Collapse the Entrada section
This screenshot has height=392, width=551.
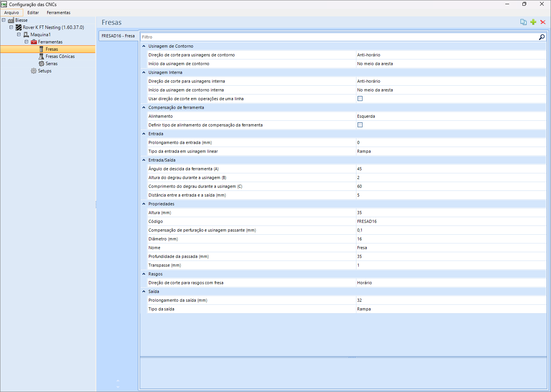[144, 134]
